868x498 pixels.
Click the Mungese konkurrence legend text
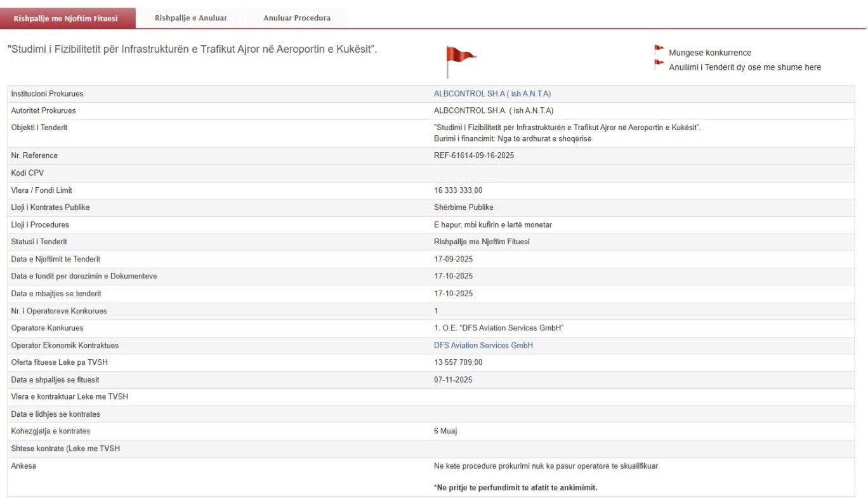[709, 53]
